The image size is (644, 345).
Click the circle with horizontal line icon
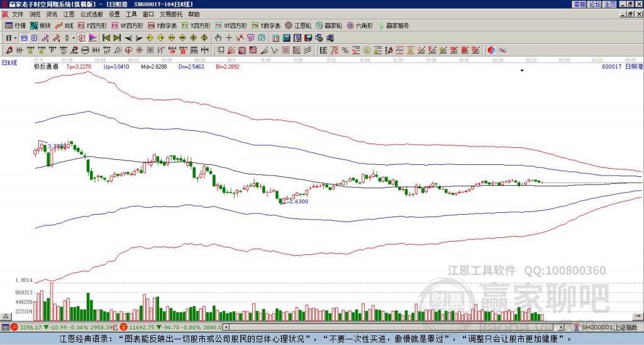(x=85, y=50)
